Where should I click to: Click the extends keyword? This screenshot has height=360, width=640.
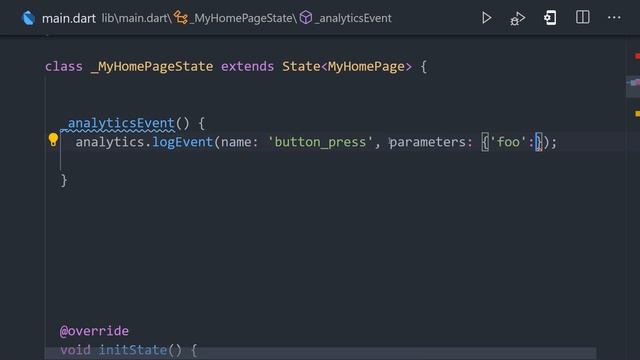[247, 66]
